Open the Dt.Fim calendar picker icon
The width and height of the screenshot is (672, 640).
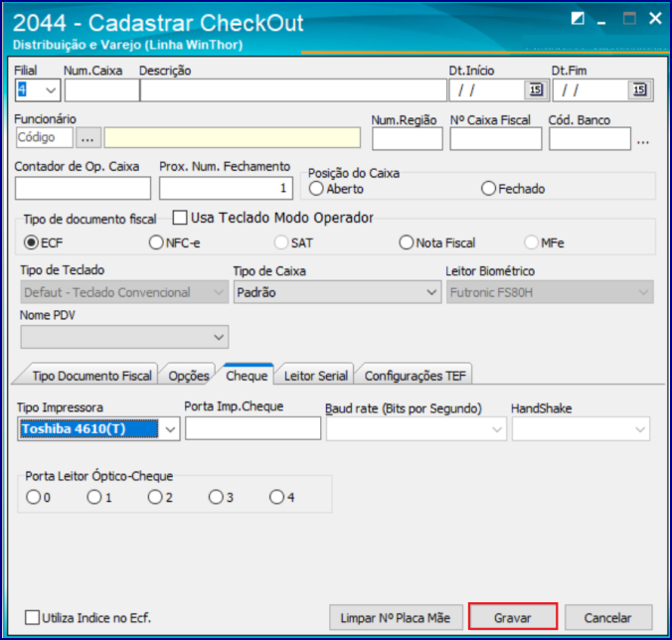pos(639,90)
